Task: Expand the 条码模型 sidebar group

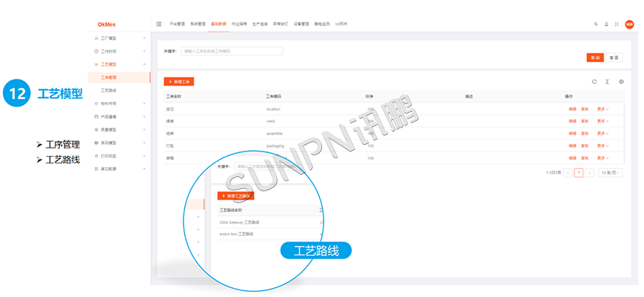Action: [x=119, y=142]
